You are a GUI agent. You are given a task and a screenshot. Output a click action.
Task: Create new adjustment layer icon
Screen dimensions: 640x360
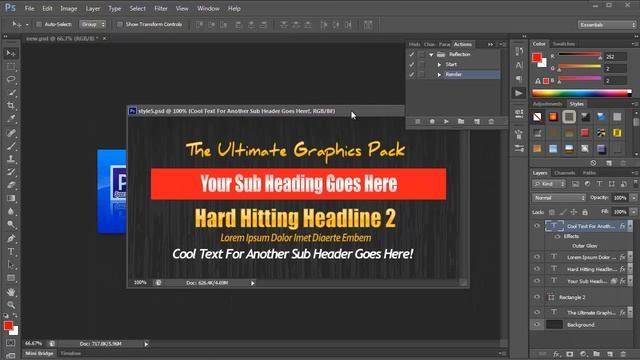tap(583, 354)
